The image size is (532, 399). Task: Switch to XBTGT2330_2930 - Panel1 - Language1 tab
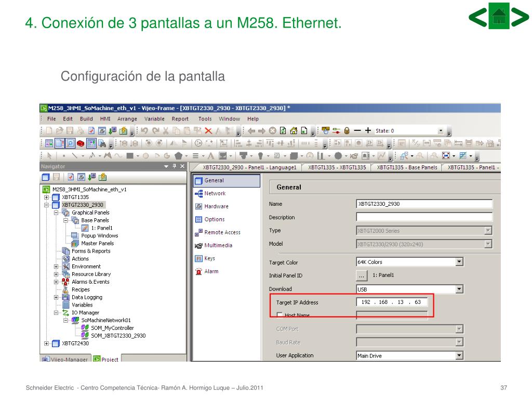tap(249, 167)
